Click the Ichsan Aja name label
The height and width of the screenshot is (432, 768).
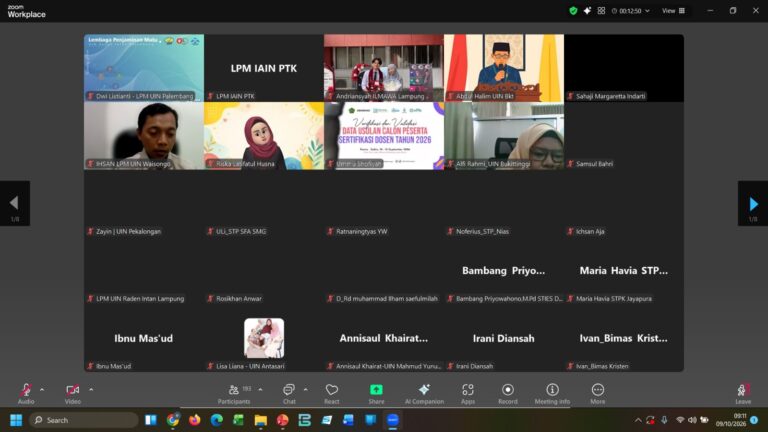coord(590,232)
